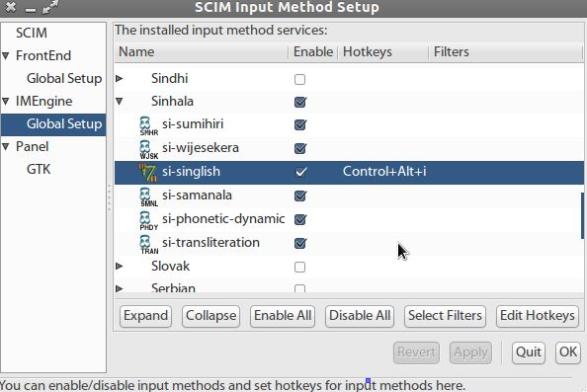Disable the si-wijesekera input method

[300, 148]
